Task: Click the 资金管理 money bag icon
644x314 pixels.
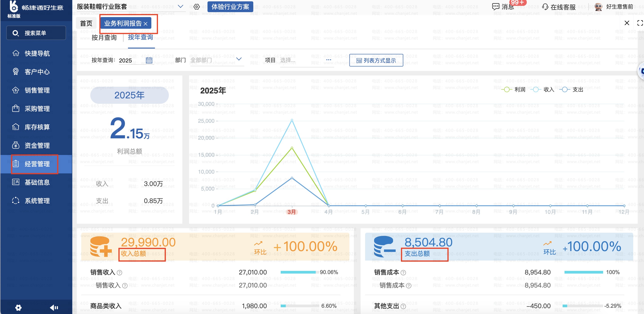Action: tap(16, 145)
